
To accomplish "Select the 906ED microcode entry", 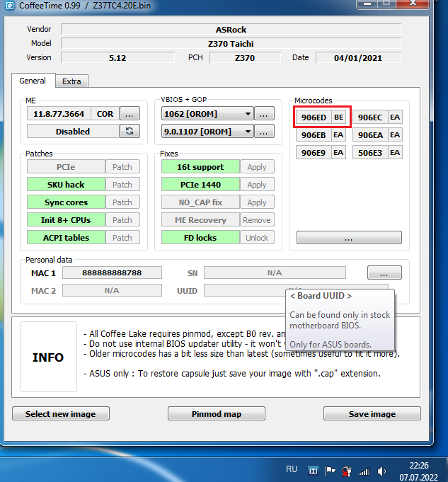I will pyautogui.click(x=314, y=117).
